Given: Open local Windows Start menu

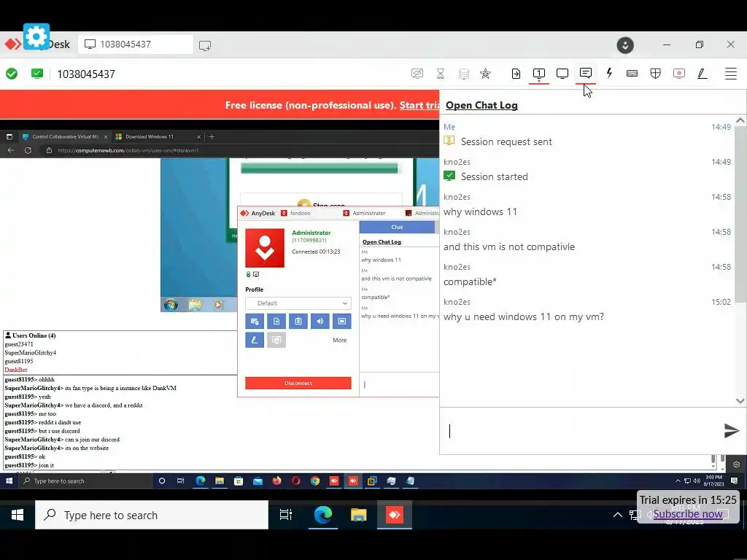Looking at the screenshot, I should (18, 515).
